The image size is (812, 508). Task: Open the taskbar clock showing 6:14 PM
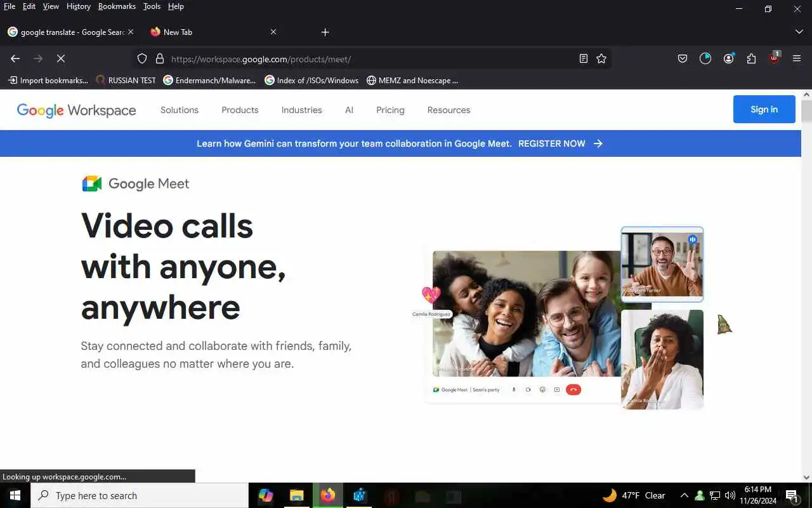(x=758, y=495)
